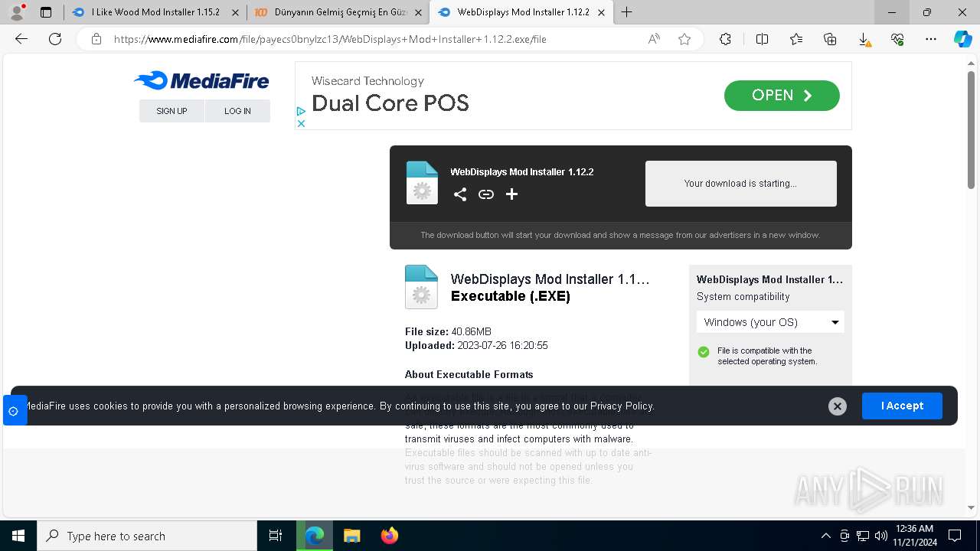Click the address bar URL
Image resolution: width=980 pixels, height=551 pixels.
pos(330,39)
